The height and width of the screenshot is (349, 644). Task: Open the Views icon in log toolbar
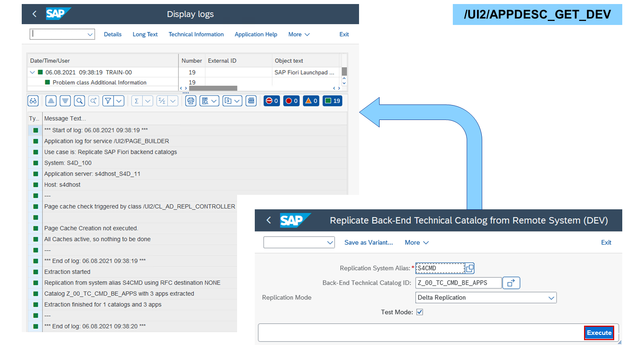205,101
